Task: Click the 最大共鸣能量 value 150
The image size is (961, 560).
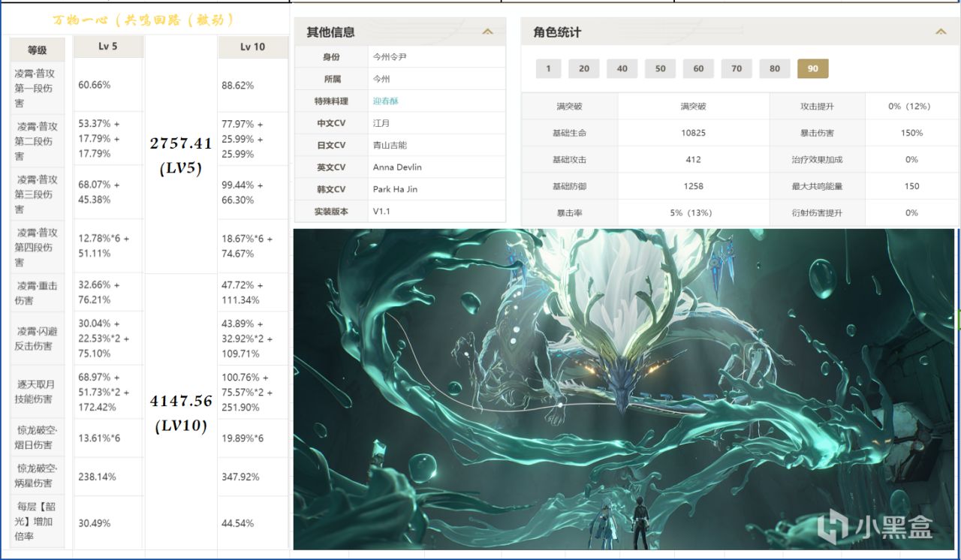Action: 911,186
